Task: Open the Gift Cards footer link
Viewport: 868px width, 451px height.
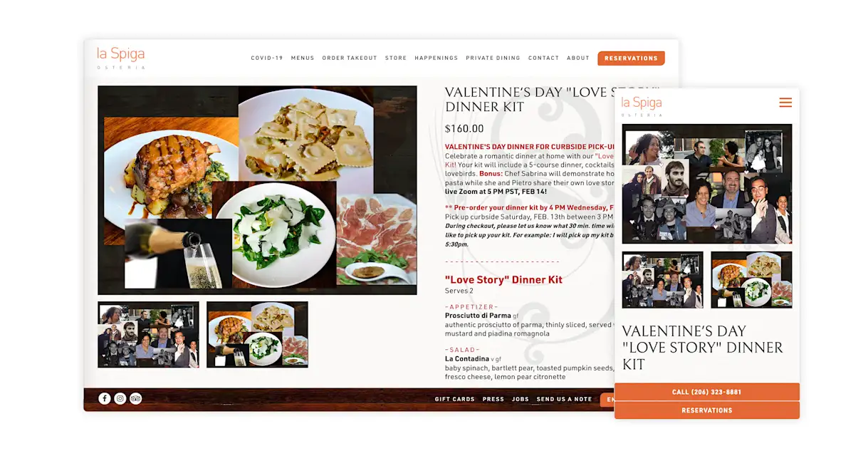Action: click(x=455, y=399)
